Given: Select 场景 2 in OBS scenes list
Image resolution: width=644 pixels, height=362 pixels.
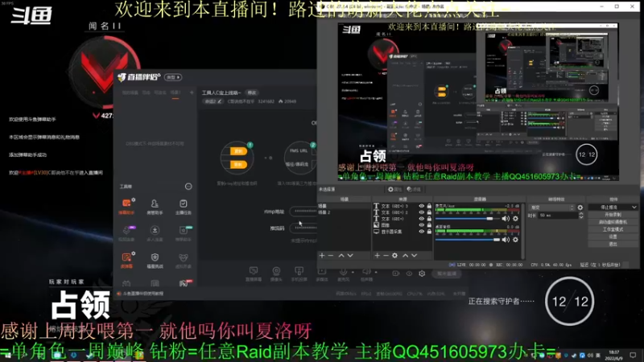Looking at the screenshot, I should (345, 212).
